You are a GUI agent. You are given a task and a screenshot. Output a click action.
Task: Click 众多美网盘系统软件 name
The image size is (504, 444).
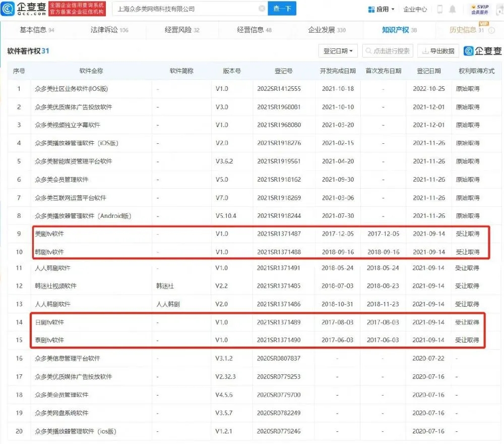click(x=61, y=413)
